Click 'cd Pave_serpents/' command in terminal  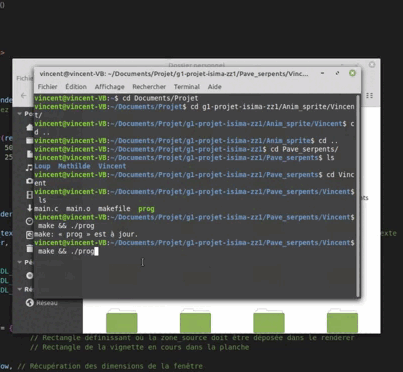pyautogui.click(x=304, y=149)
